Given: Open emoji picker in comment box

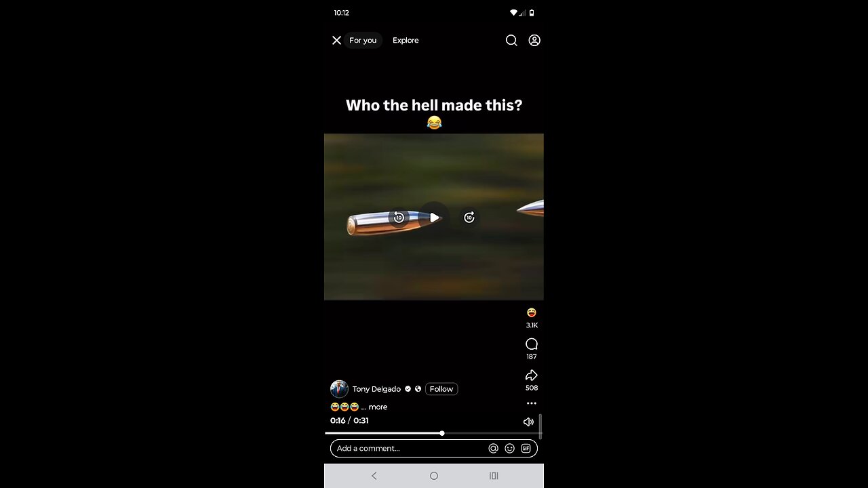Looking at the screenshot, I should [x=509, y=448].
